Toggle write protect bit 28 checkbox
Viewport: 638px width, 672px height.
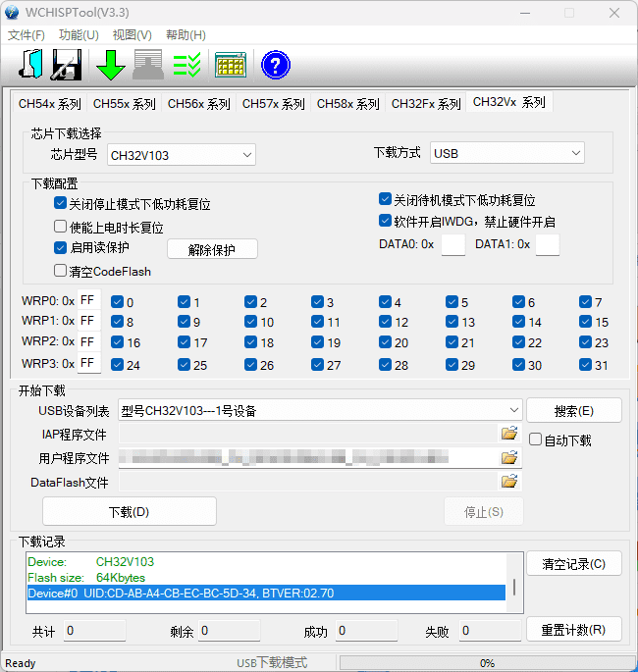click(x=385, y=364)
